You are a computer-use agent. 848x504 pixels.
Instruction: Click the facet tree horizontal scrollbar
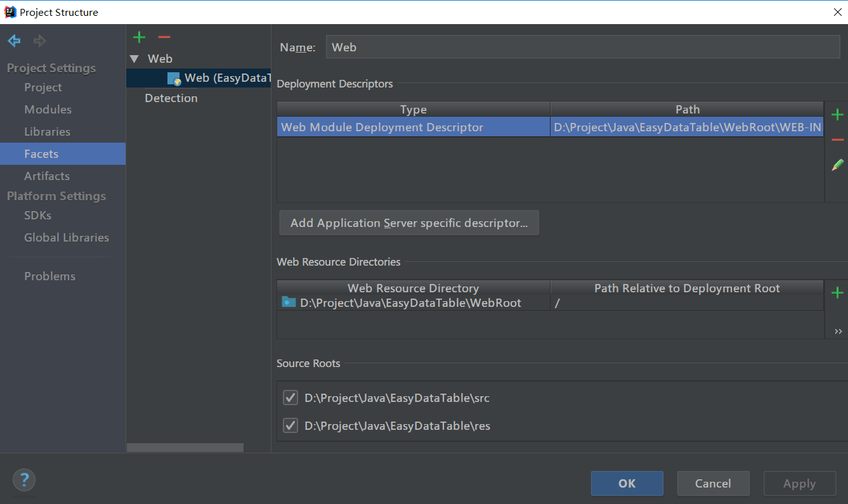point(185,448)
